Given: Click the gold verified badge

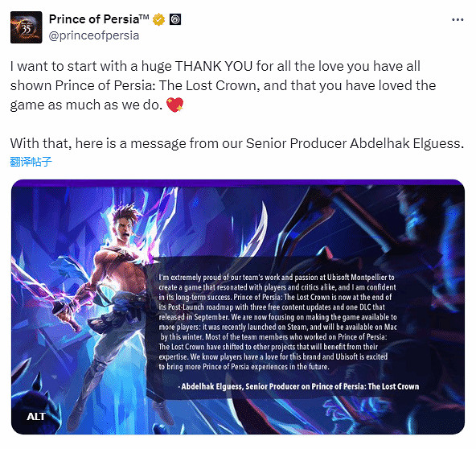Looking at the screenshot, I should [x=158, y=19].
